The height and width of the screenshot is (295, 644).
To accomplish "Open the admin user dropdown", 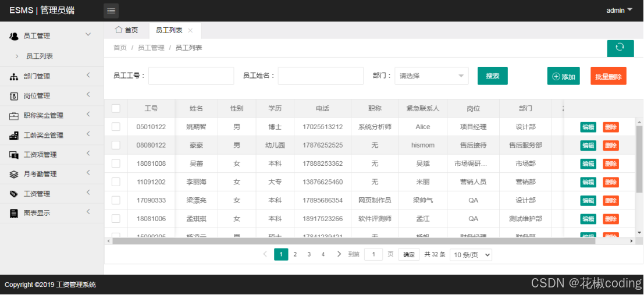I will [x=620, y=10].
